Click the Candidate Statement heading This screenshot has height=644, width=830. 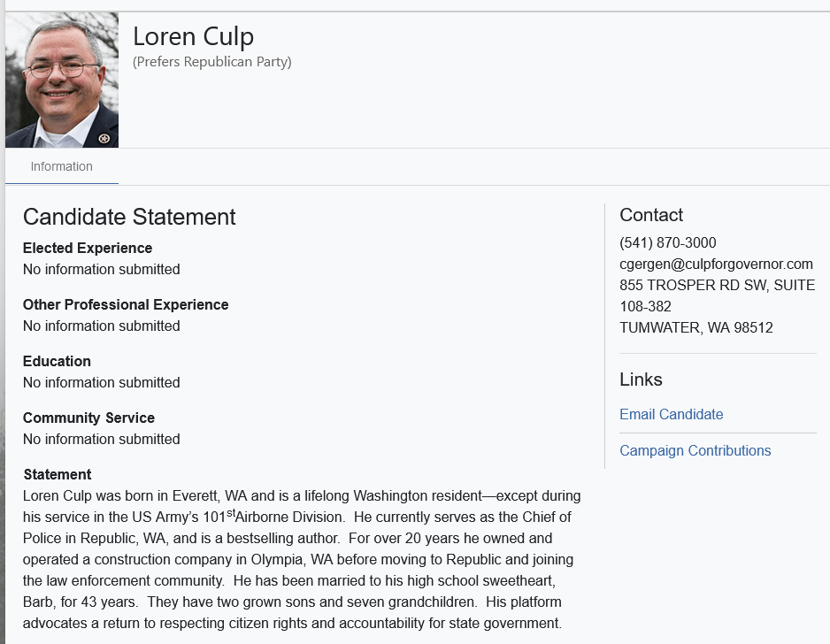coord(129,217)
